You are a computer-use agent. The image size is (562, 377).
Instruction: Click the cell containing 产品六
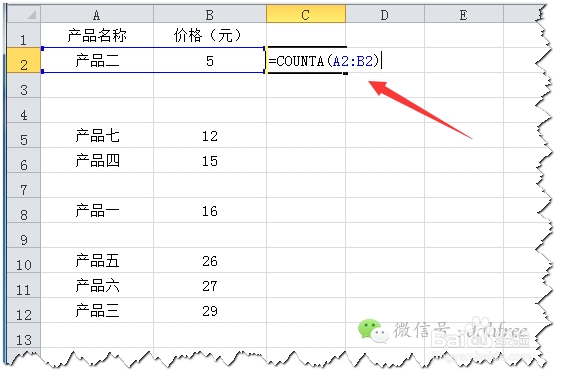[x=97, y=285]
